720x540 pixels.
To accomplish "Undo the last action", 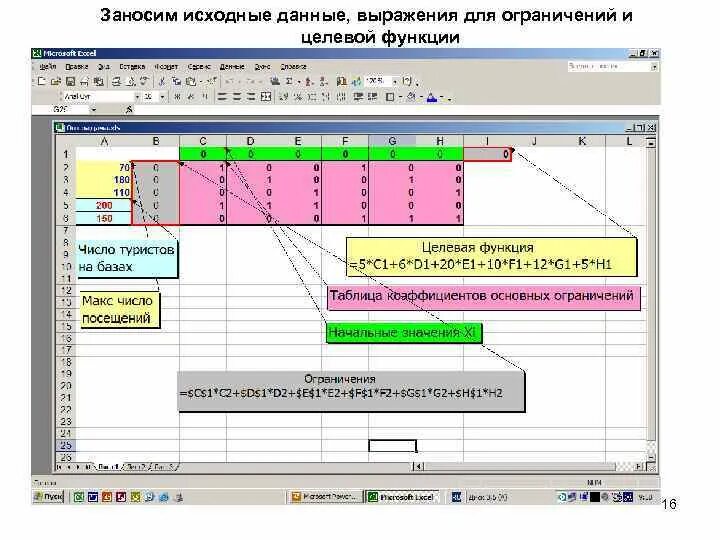I will pyautogui.click(x=229, y=82).
